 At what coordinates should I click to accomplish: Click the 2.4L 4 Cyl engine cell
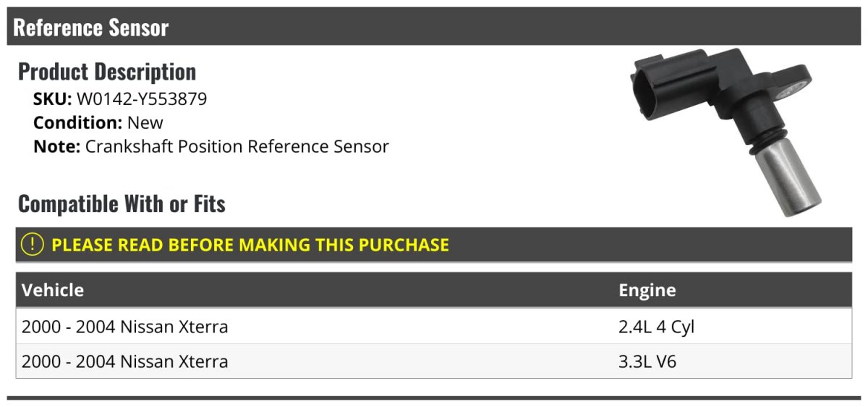[x=657, y=327]
